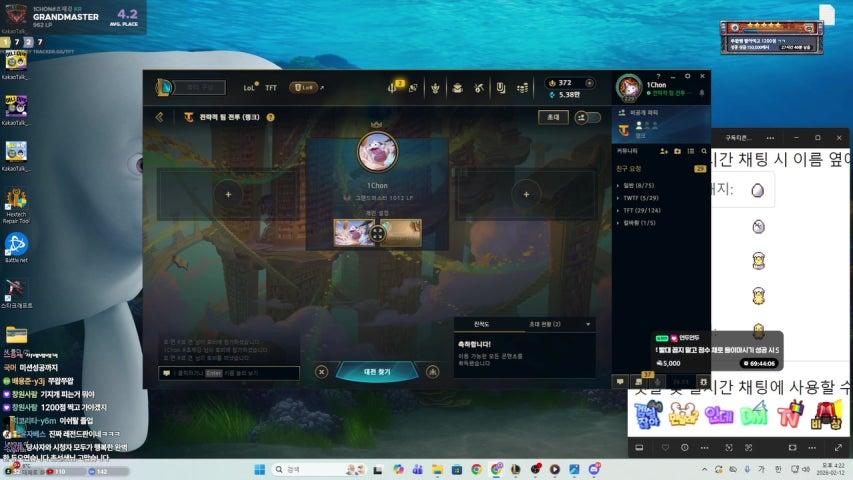
Task: Click the 겜덕 잡아 emoticon in the right window
Action: 648,415
